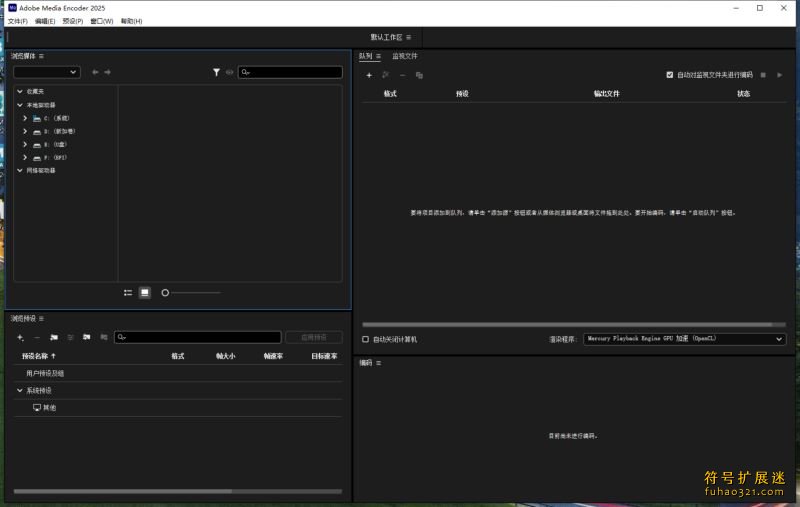Open the default workspace menu icon

[x=409, y=37]
